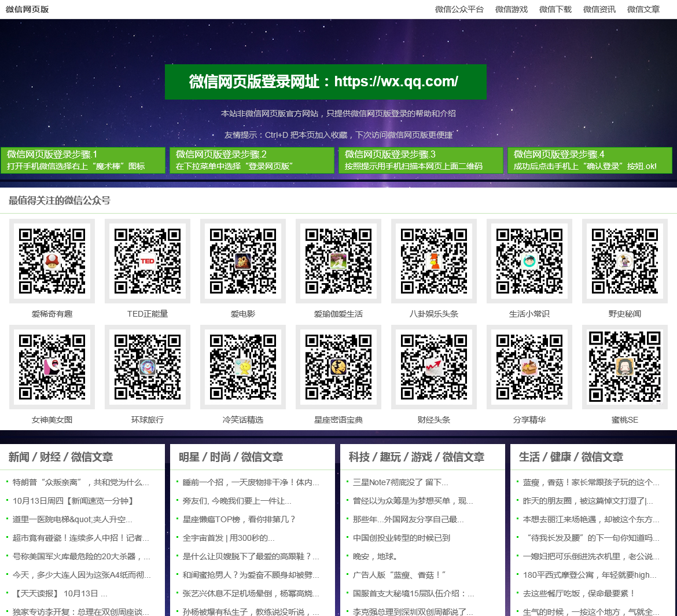Viewport: 677px width, 616px height.
Task: Click the 爱稀奇有趣 account name label
Action: (52, 314)
